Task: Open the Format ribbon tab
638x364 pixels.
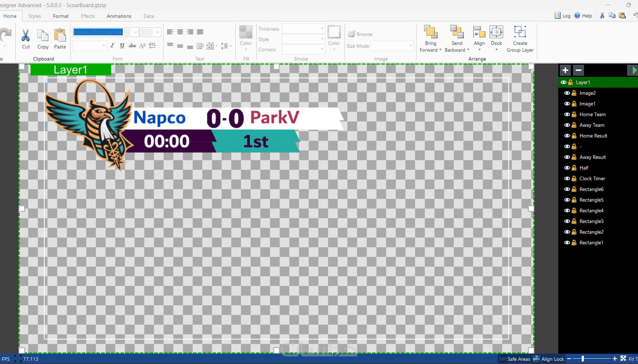Action: (61, 16)
